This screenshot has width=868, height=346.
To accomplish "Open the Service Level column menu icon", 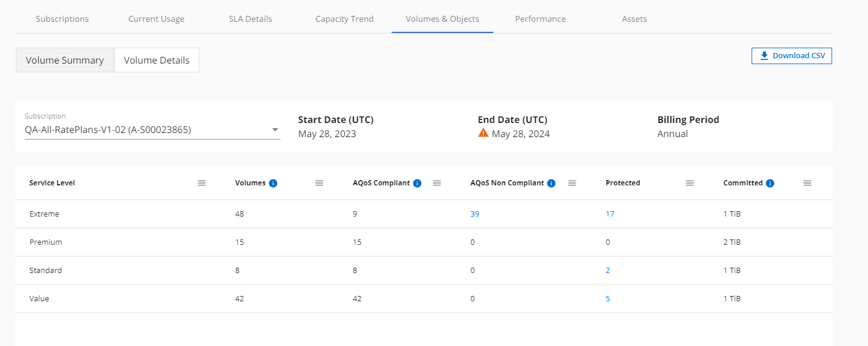I will tap(202, 183).
